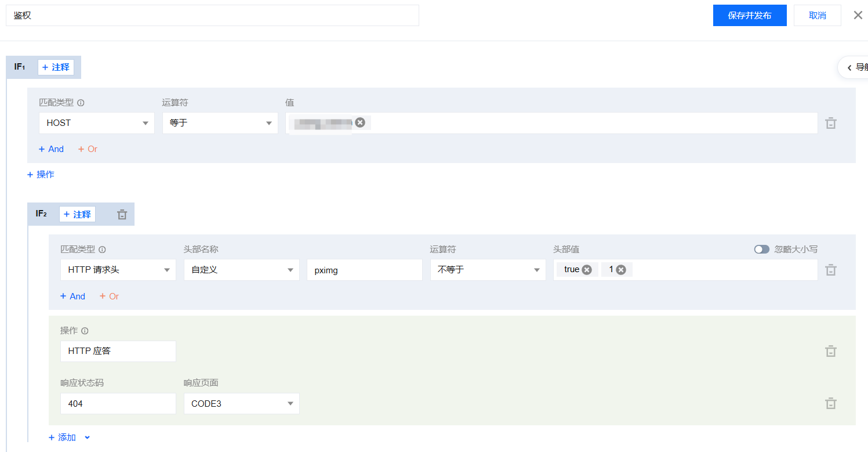This screenshot has height=452, width=868.
Task: Delete the IF2 block using header trash icon
Action: point(122,215)
